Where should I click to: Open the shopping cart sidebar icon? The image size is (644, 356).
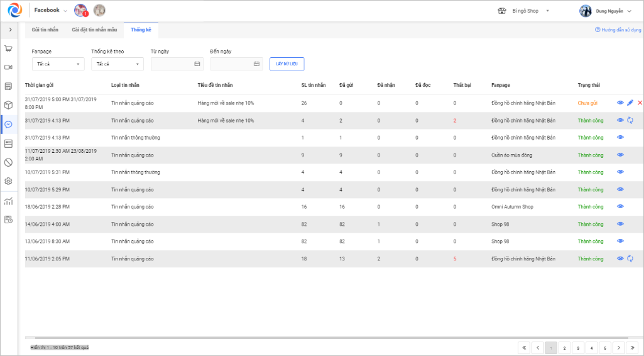(9, 48)
